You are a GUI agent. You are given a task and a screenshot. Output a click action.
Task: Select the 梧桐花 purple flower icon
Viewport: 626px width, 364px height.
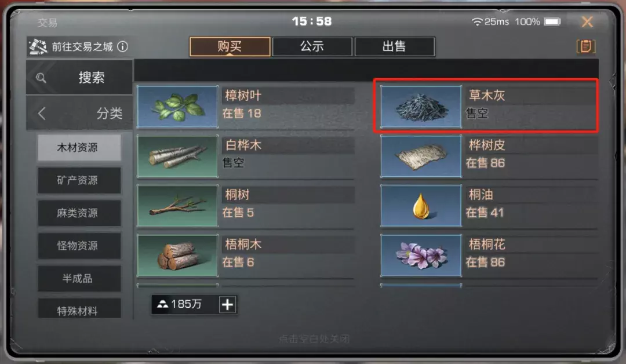421,256
